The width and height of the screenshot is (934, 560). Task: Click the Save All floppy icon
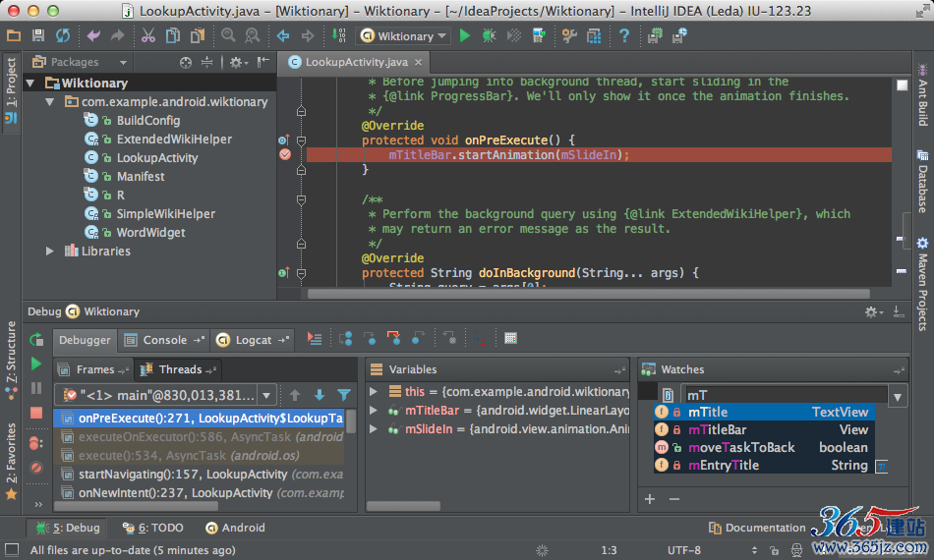click(x=38, y=35)
